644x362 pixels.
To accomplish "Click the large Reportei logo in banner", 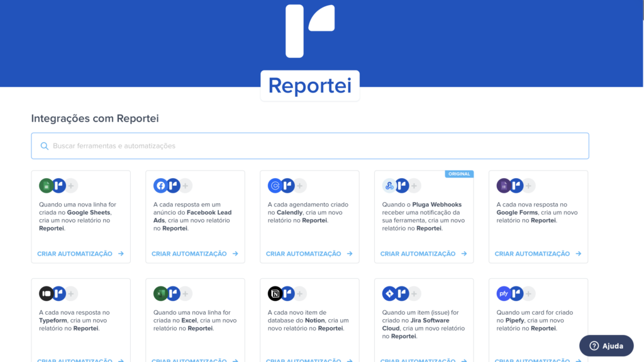I will click(309, 31).
